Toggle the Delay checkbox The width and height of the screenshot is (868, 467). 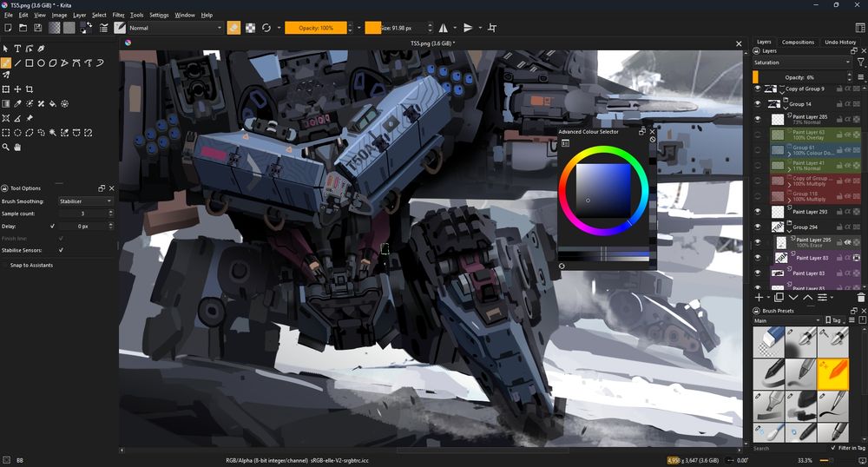point(53,227)
